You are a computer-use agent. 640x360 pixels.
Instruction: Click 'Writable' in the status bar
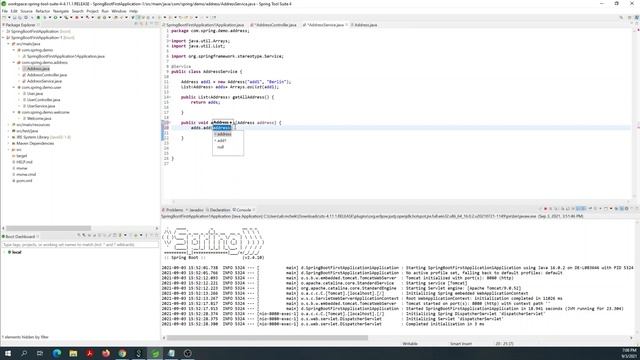pyautogui.click(x=410, y=344)
